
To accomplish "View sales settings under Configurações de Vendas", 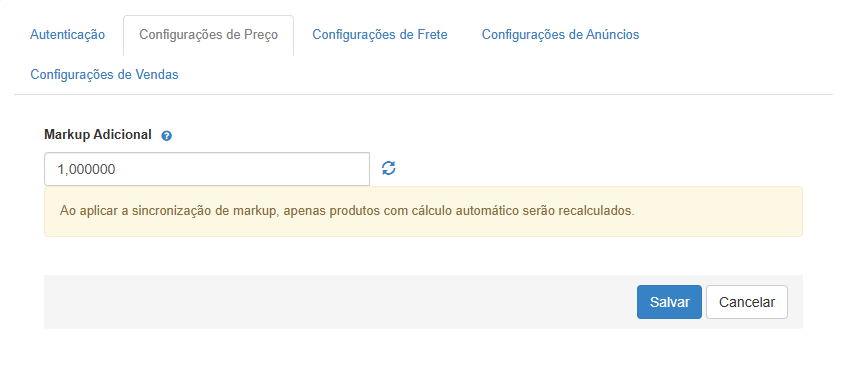I will (x=104, y=75).
